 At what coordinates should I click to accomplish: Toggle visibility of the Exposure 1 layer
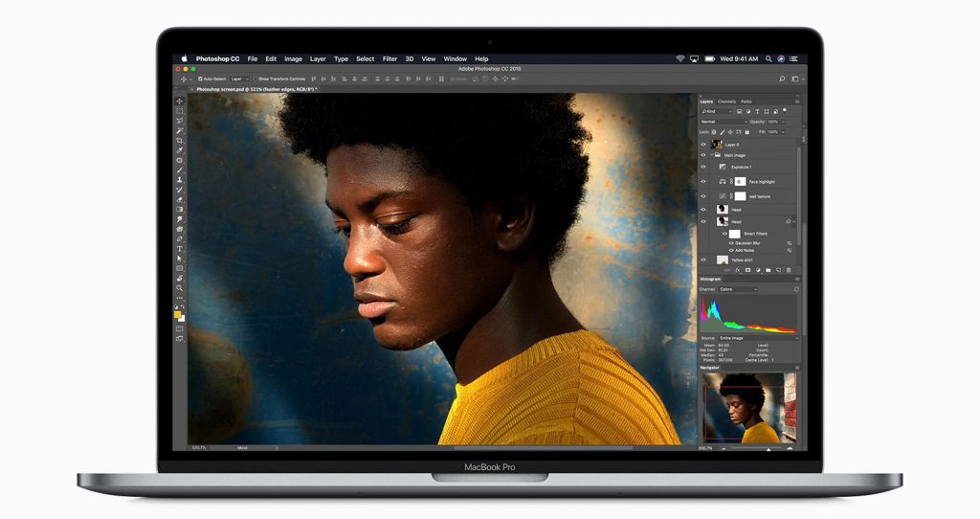pos(703,167)
